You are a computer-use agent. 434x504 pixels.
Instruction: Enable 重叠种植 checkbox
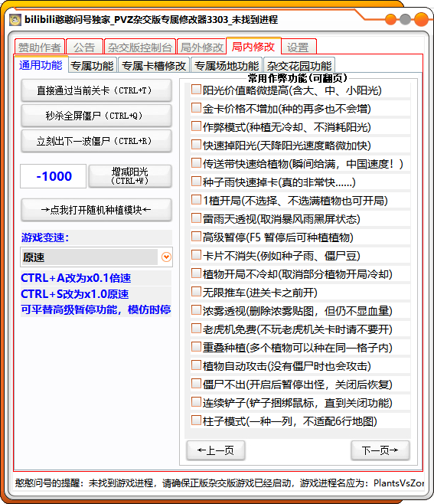pos(196,346)
